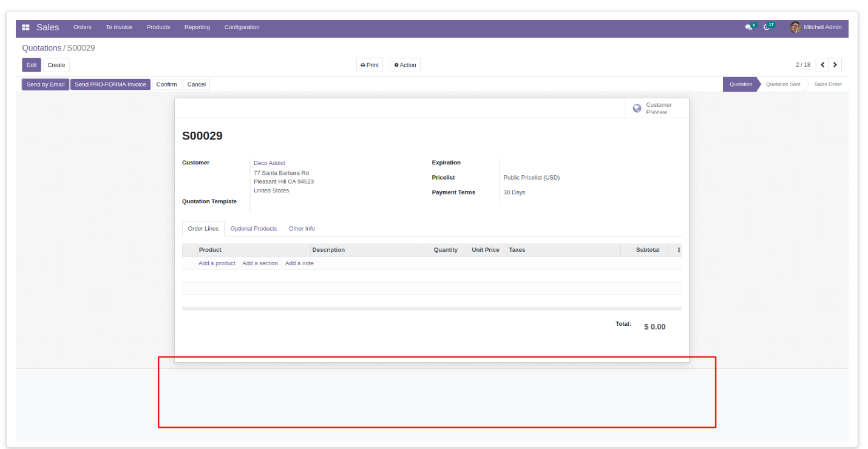Open the apps grid menu icon
The image size is (868, 449).
coord(25,27)
